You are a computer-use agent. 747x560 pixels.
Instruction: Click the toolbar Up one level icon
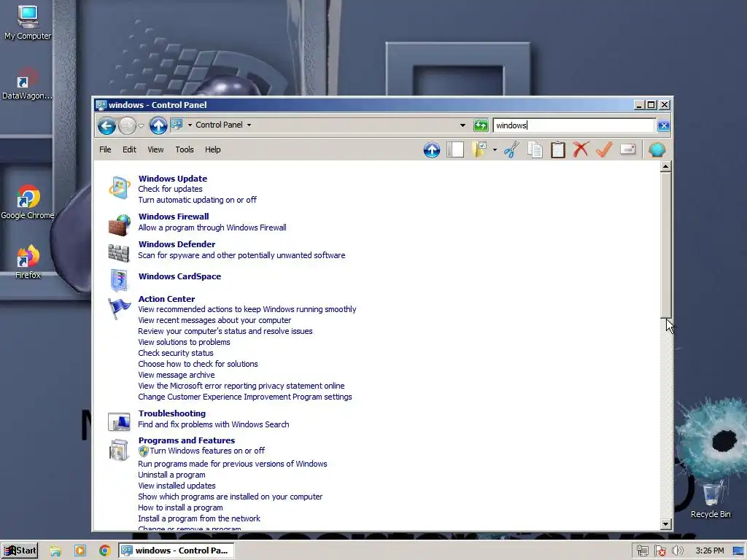click(432, 150)
